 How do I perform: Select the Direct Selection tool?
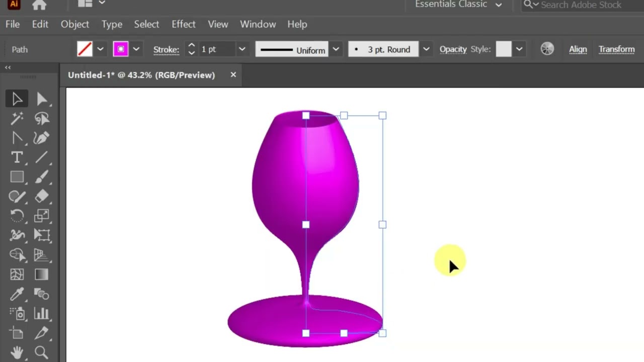pyautogui.click(x=42, y=99)
